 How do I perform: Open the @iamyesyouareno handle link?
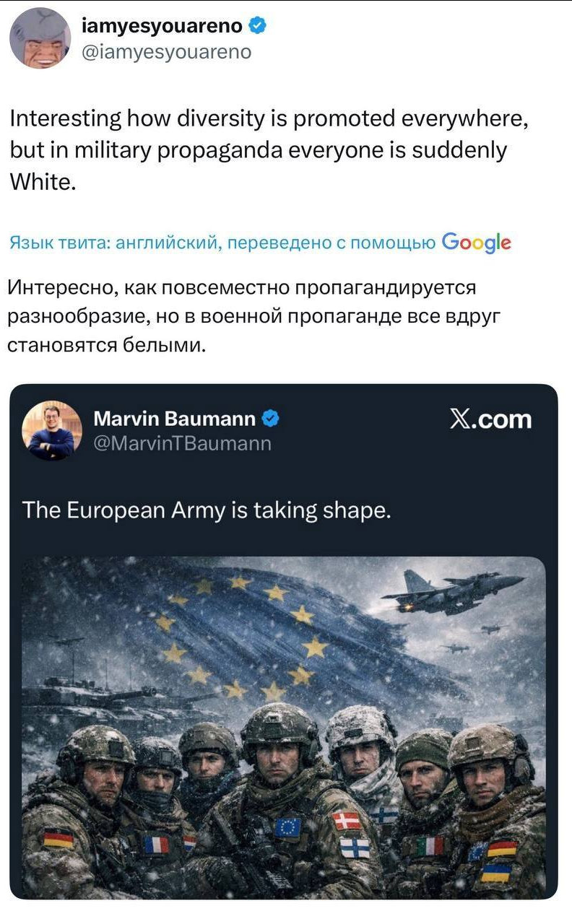[x=168, y=52]
